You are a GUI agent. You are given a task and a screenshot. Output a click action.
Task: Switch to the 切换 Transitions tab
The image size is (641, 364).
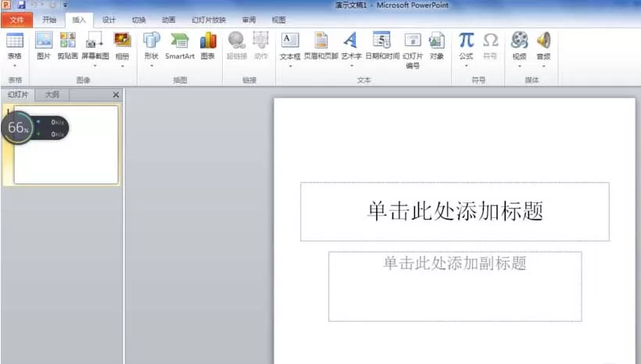point(138,20)
